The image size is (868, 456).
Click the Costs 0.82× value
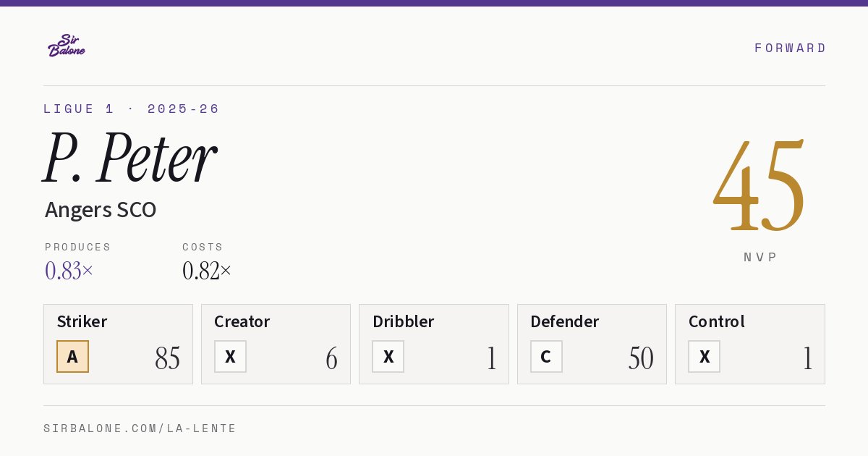[x=207, y=271]
